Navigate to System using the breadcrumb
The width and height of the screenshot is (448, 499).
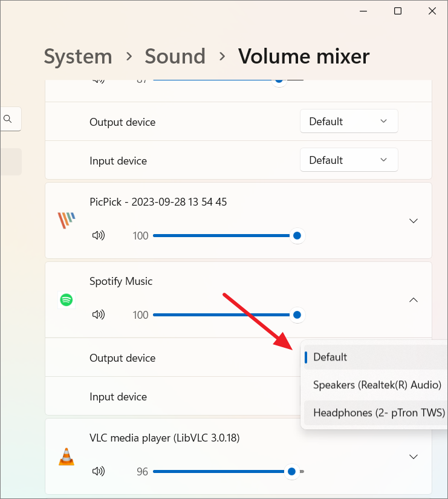(77, 56)
